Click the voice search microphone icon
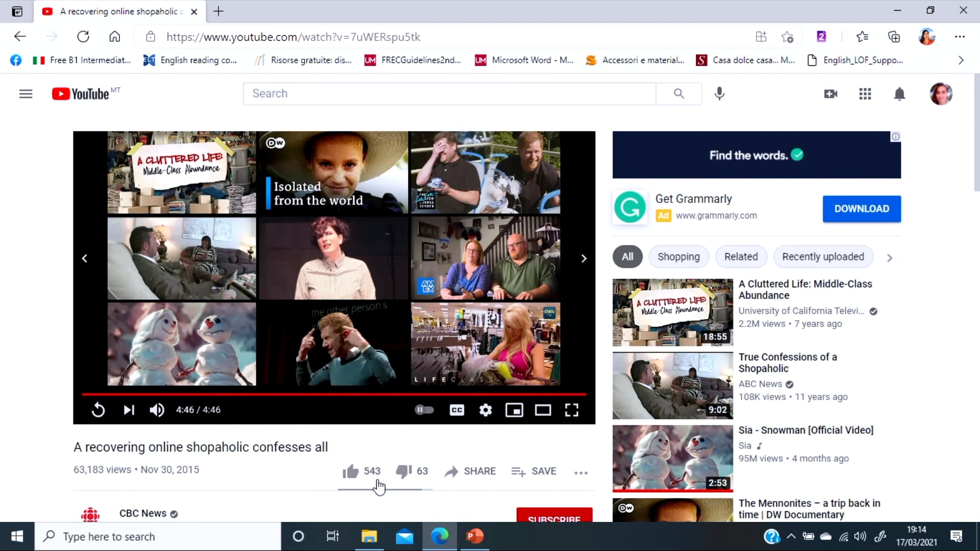This screenshot has height=551, width=980. [719, 94]
